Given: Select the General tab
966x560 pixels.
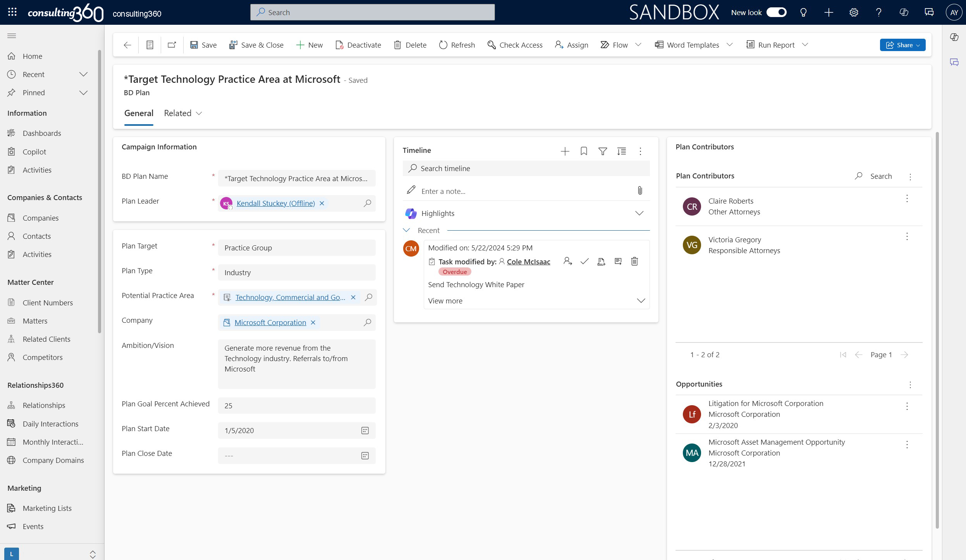Looking at the screenshot, I should pos(139,113).
